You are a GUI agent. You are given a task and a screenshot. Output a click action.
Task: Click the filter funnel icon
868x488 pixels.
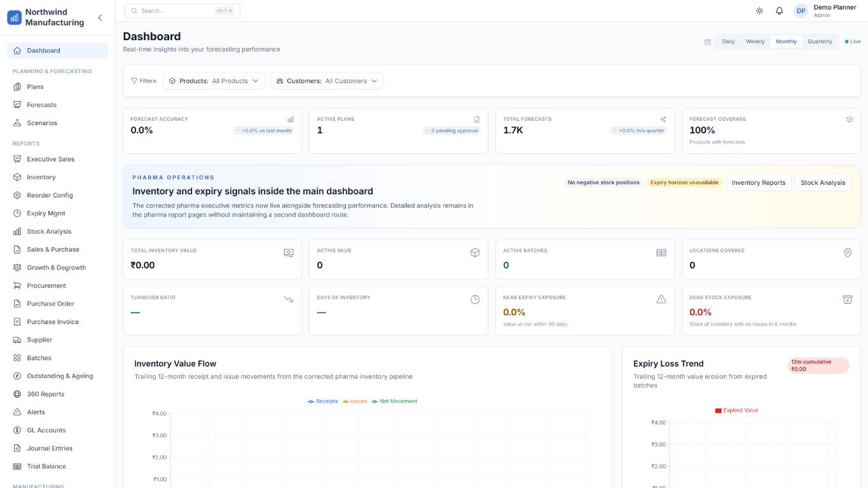coord(134,81)
